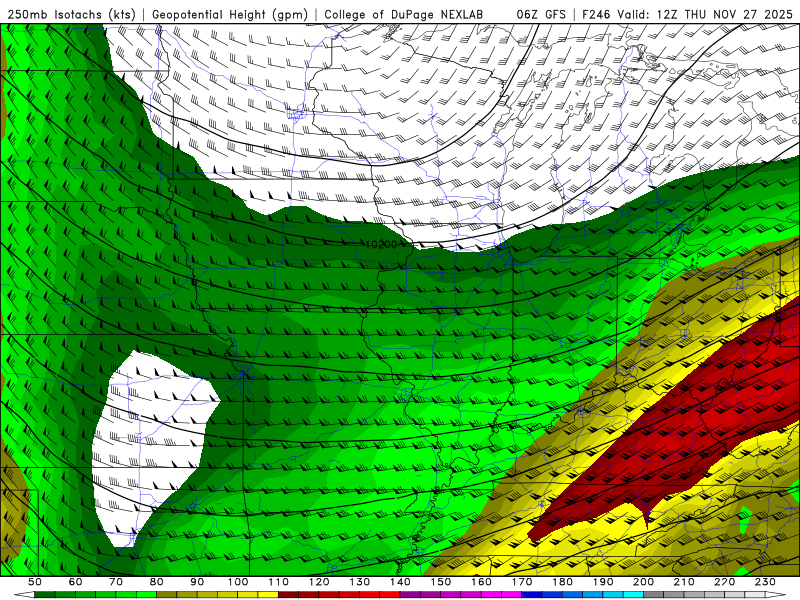
Task: Click the "10200" height contour label
Action: (381, 245)
